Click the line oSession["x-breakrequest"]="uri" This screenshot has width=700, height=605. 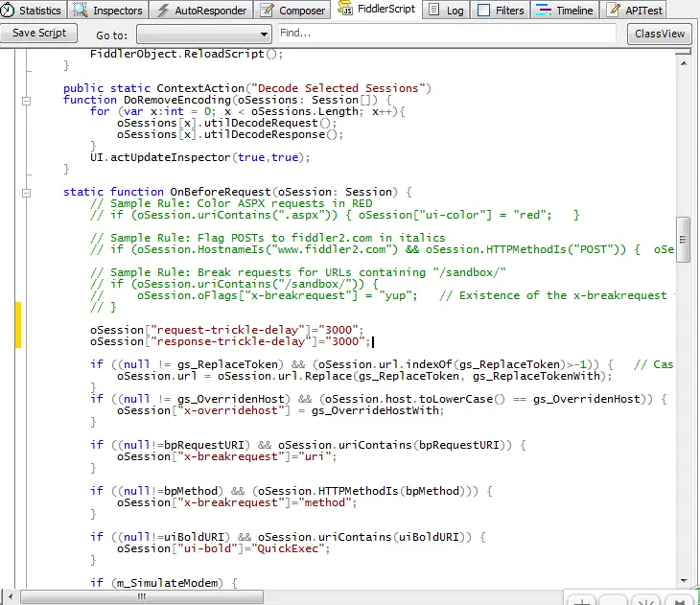pos(227,456)
